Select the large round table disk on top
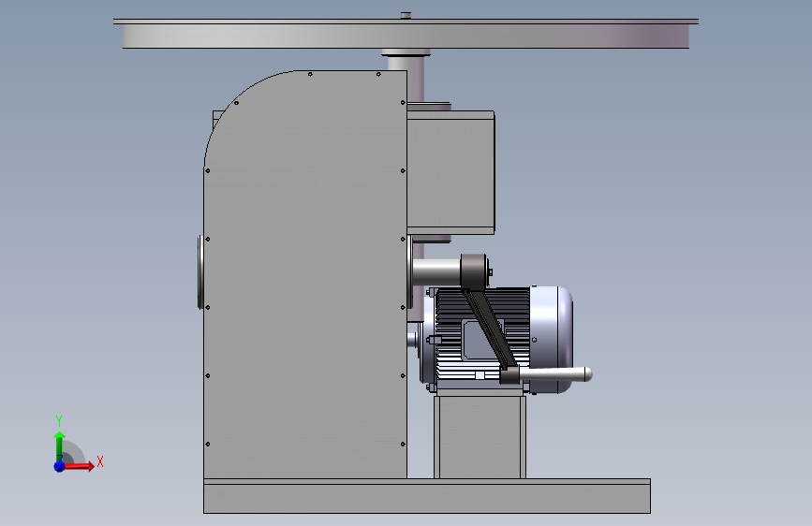The height and width of the screenshot is (526, 812). pyautogui.click(x=406, y=35)
